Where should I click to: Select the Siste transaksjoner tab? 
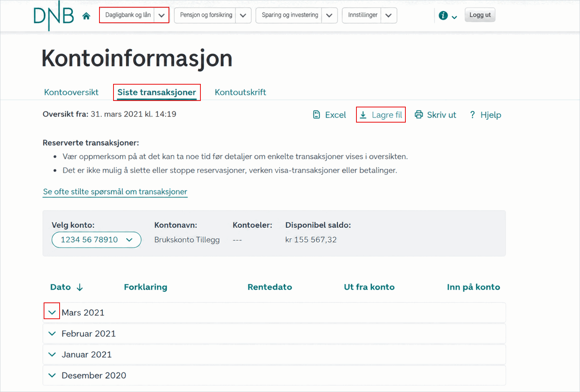[x=157, y=92]
